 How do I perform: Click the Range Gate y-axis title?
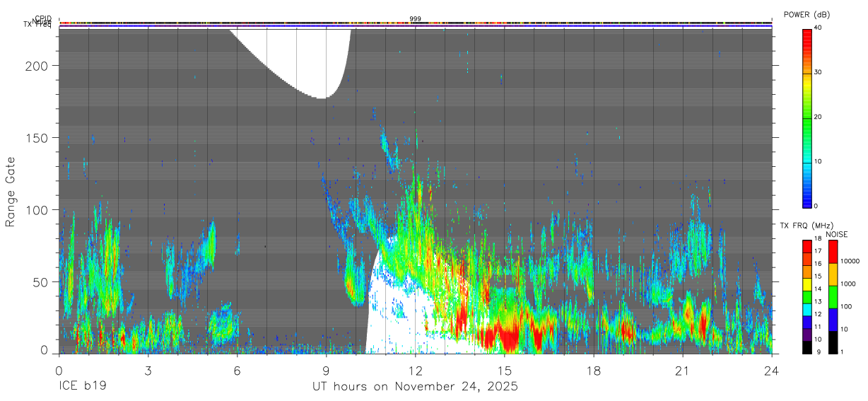pyautogui.click(x=11, y=192)
